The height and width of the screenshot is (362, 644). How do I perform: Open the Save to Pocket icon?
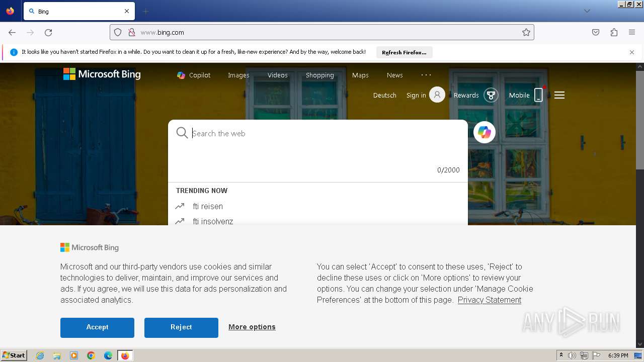pos(596,32)
